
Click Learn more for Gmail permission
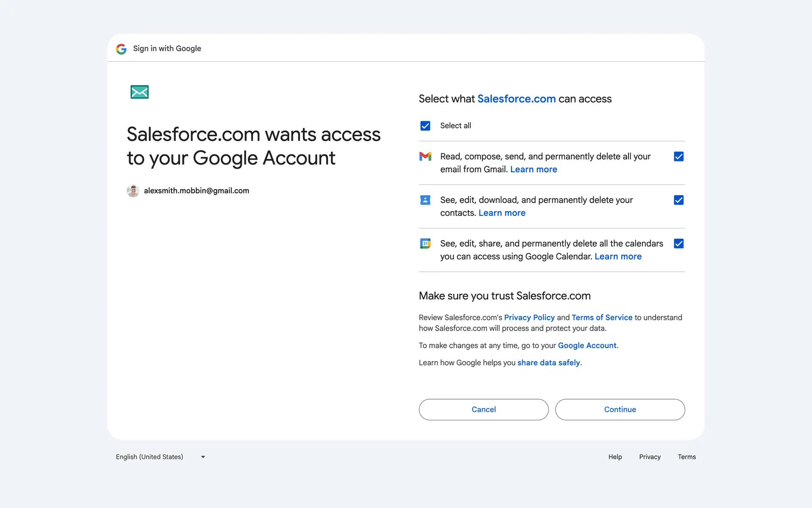coord(533,169)
